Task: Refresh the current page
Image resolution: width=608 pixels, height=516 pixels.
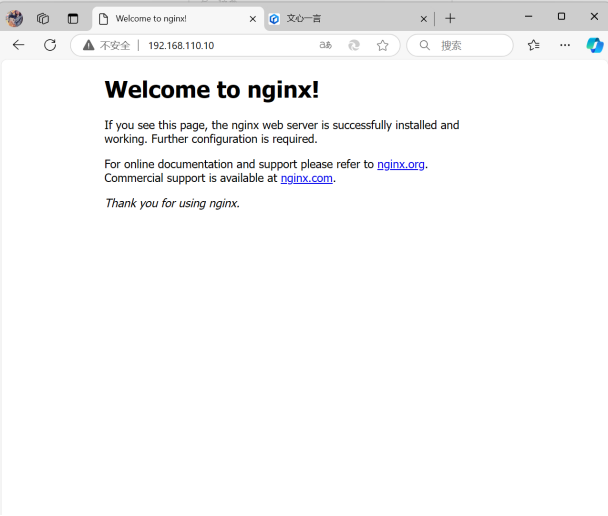Action: click(50, 45)
